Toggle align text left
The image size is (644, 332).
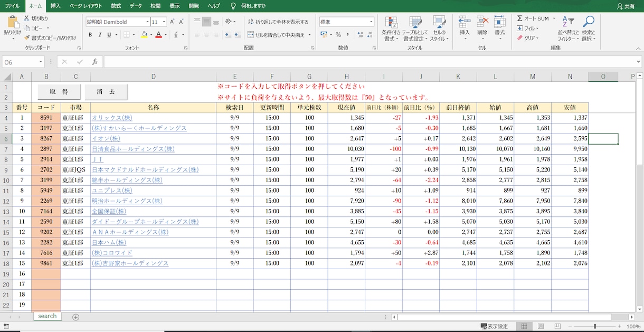click(197, 35)
